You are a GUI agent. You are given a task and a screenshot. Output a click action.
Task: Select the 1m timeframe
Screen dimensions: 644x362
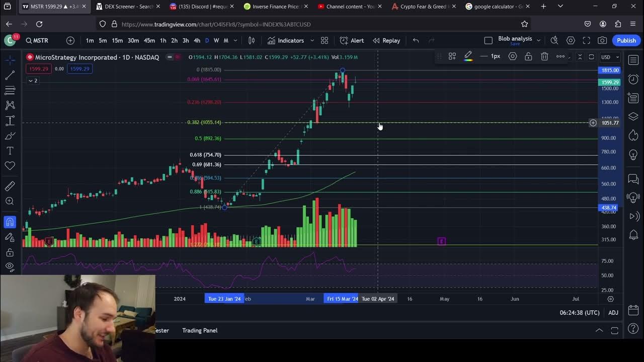pos(90,41)
